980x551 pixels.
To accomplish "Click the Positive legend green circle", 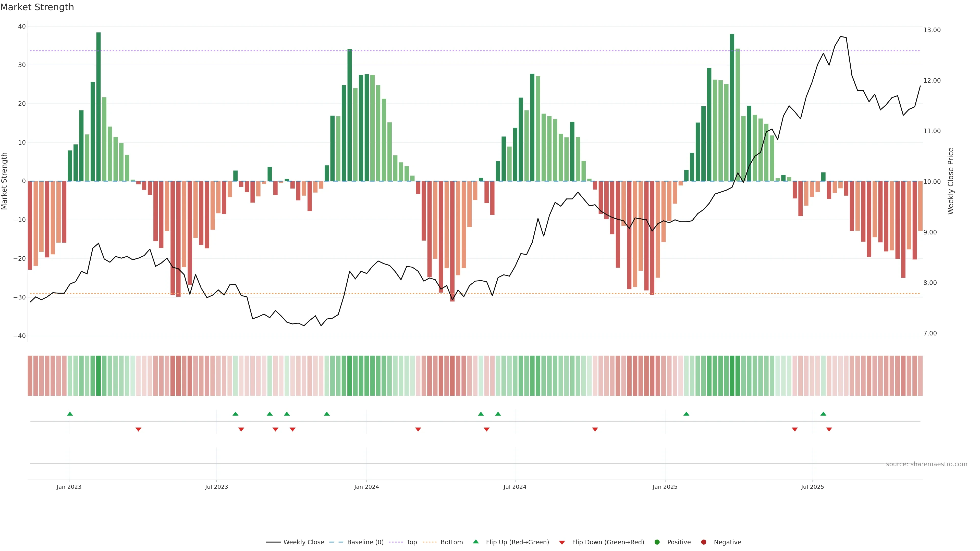I will 657,542.
